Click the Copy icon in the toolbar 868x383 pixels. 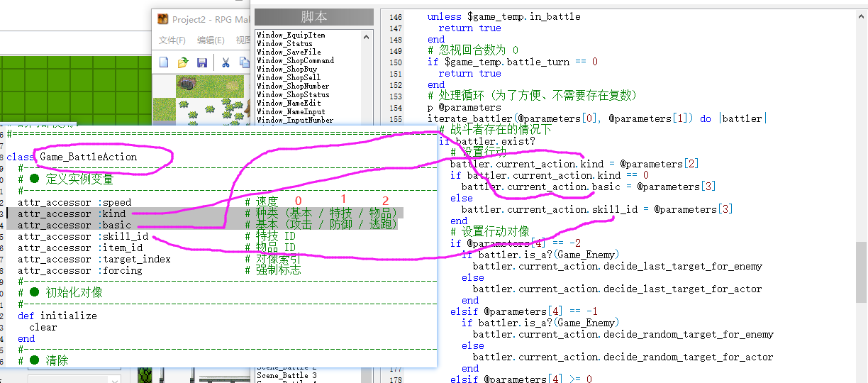click(245, 62)
